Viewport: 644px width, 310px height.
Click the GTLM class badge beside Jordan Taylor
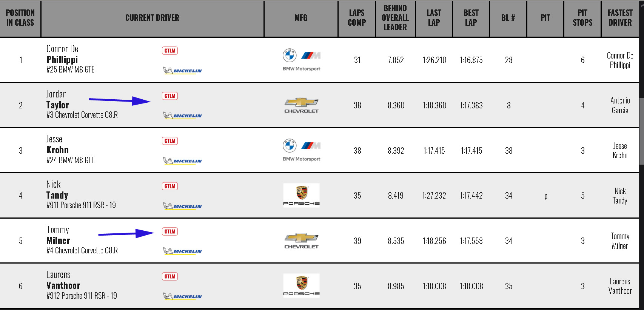click(x=170, y=96)
